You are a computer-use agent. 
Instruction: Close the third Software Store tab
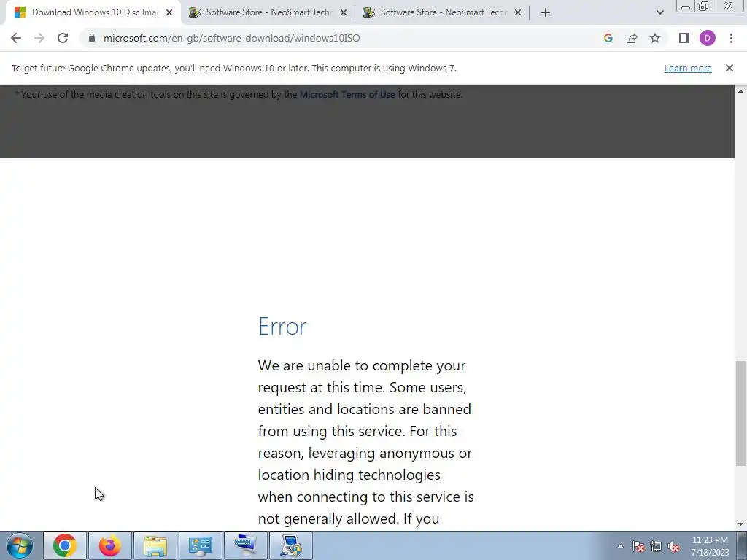[x=518, y=12]
